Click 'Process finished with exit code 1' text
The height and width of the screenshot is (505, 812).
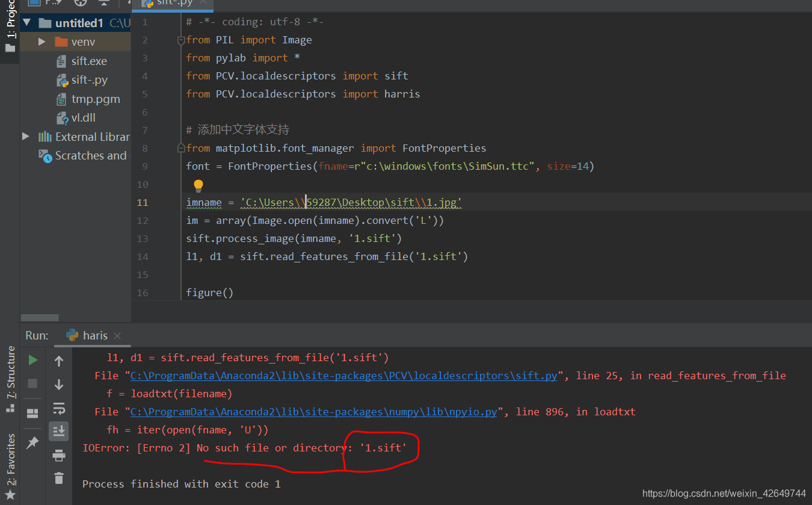181,484
